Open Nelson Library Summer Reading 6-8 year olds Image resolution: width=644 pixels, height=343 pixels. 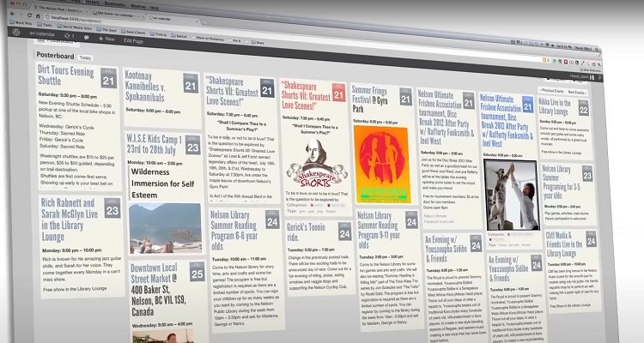point(234,230)
